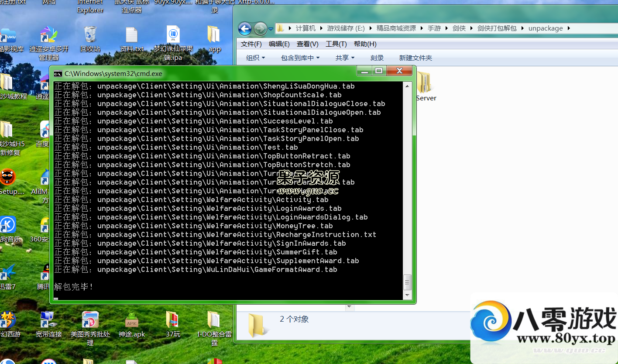
Task: Expand the 共享 dropdown menu
Action: click(x=344, y=58)
